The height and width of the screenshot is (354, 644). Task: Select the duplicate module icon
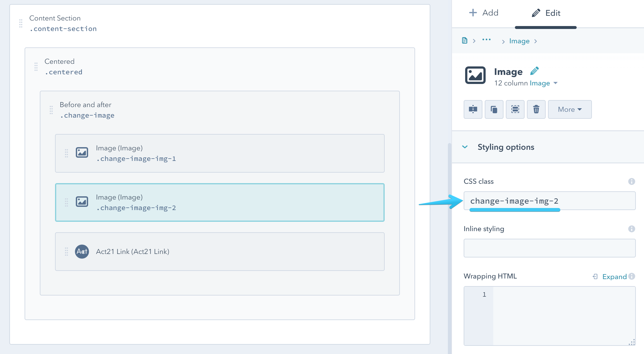[x=494, y=109]
